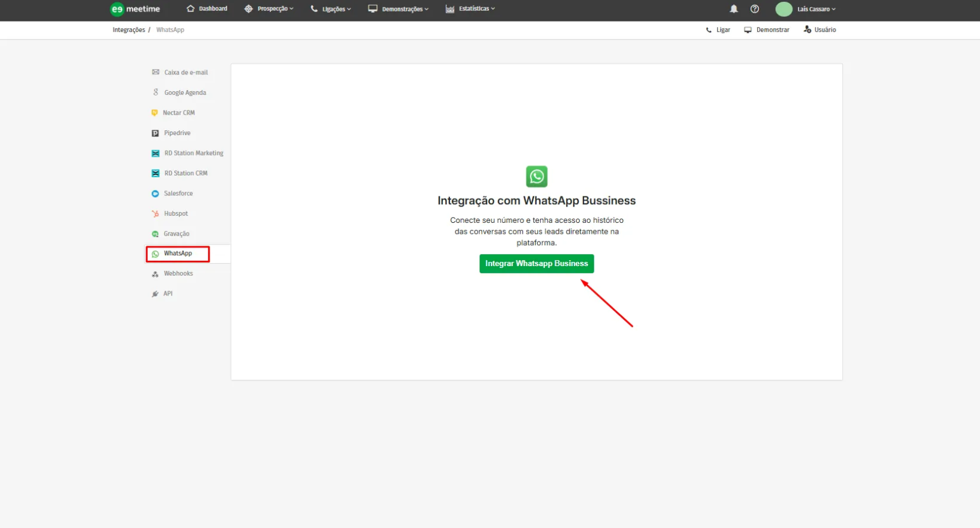
Task: Select Nectar CRM integration
Action: [178, 113]
